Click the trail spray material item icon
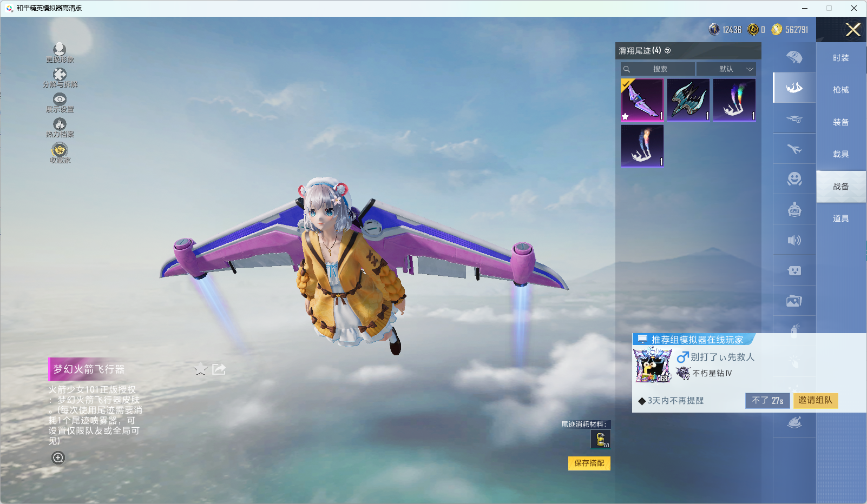Image resolution: width=867 pixels, height=504 pixels. pyautogui.click(x=601, y=439)
